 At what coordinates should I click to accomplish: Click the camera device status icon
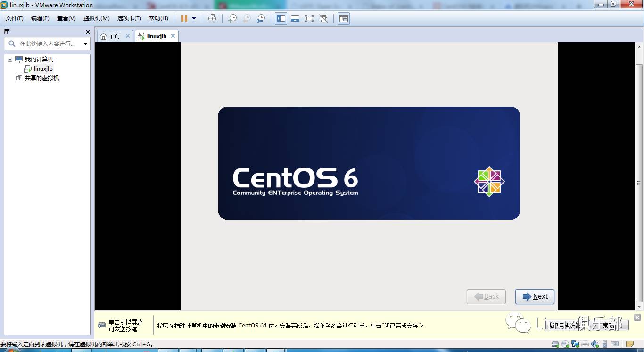point(615,344)
